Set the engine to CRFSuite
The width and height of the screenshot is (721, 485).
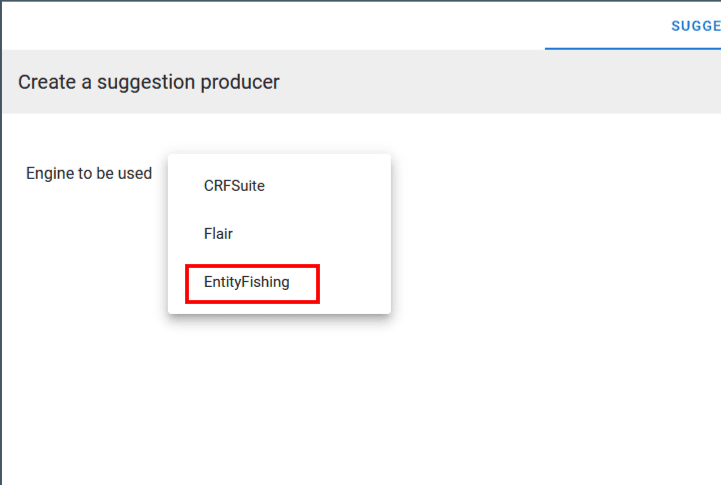234,185
